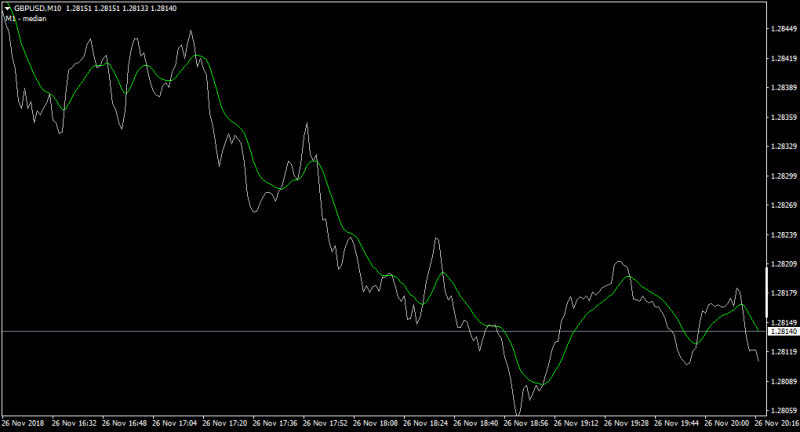Click the 1.28059 price scale label
This screenshot has height=432, width=800.
tap(784, 411)
